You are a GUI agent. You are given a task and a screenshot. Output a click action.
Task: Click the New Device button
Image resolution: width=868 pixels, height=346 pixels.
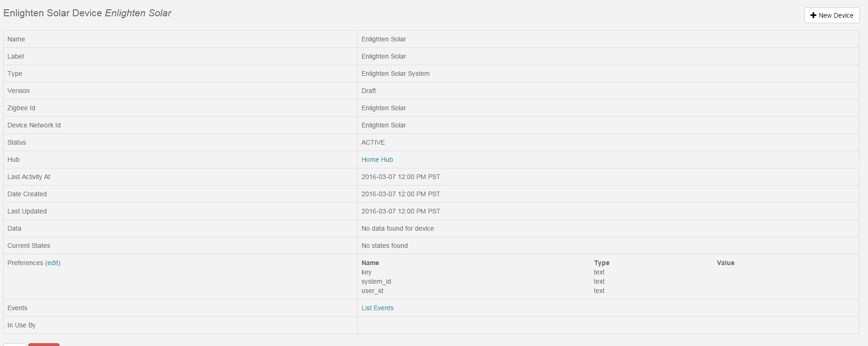point(832,15)
